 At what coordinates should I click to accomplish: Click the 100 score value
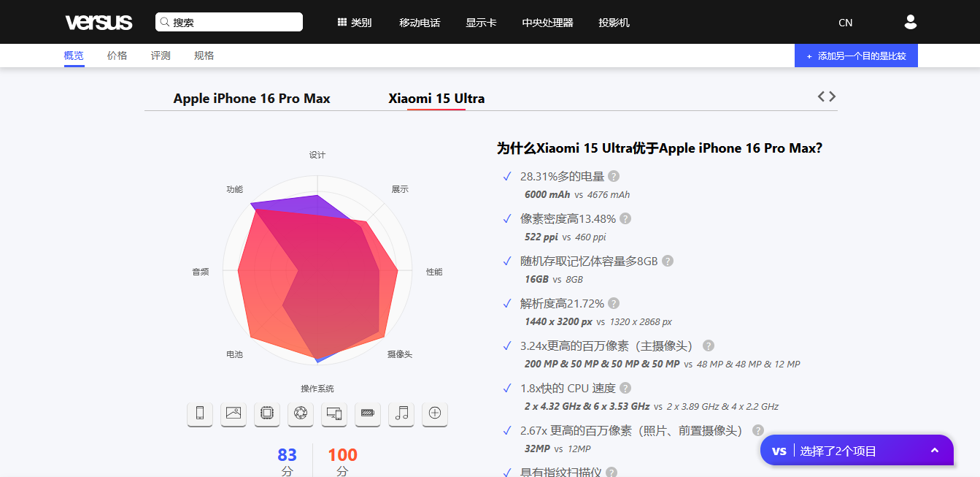(x=342, y=455)
